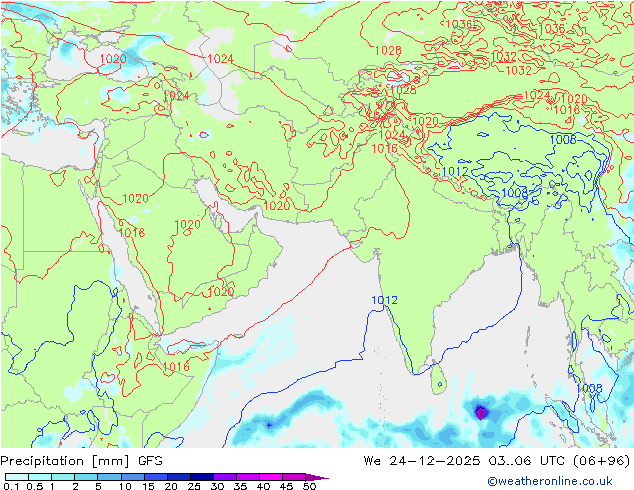Click legend value '30'
Image resolution: width=634 pixels, height=490 pixels.
(x=217, y=486)
